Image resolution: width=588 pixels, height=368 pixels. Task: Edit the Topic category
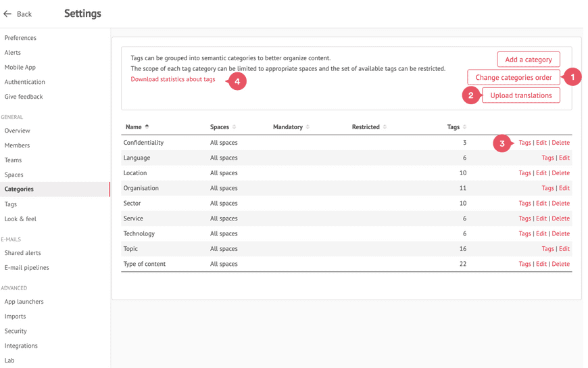564,248
